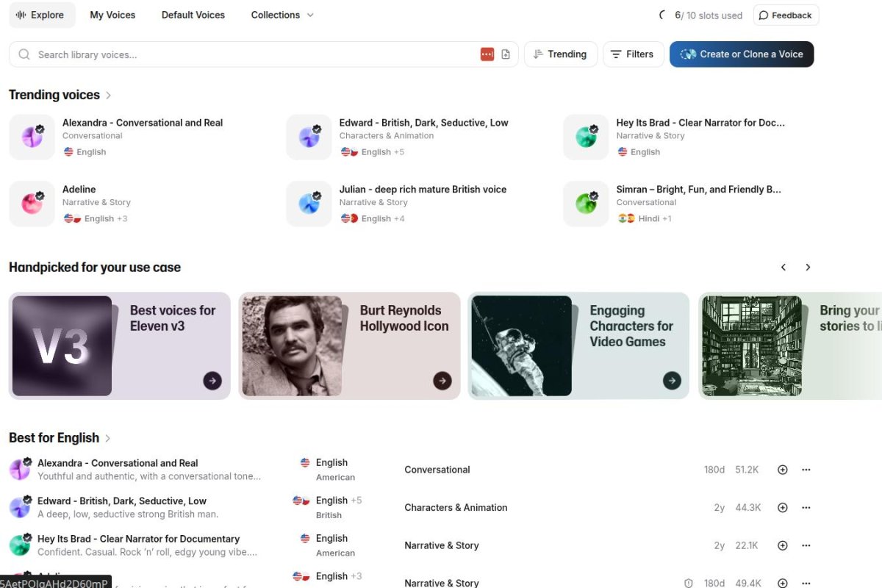Open more options for the Edward voice row
Image resolution: width=882 pixels, height=588 pixels.
pyautogui.click(x=806, y=507)
